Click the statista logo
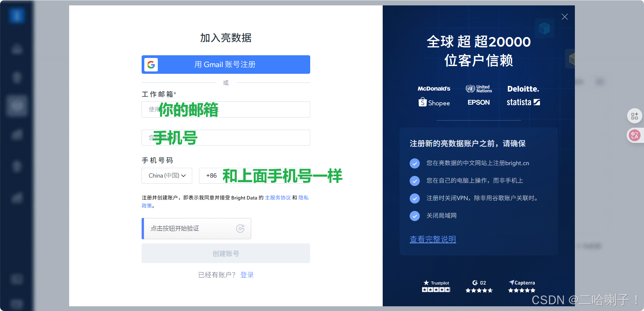This screenshot has width=644, height=311. [523, 102]
